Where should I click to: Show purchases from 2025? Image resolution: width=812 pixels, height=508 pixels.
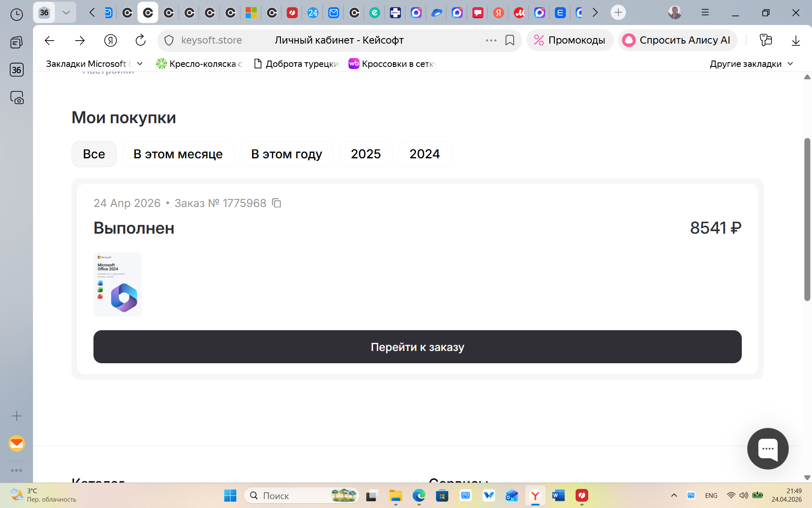[365, 154]
